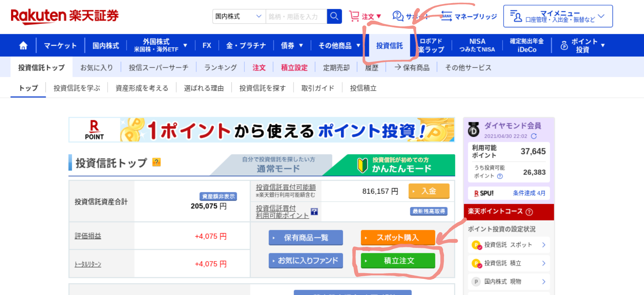Image resolution: width=644 pixels, height=295 pixels.
Task: Open 資産形成を考える
Action: (142, 88)
